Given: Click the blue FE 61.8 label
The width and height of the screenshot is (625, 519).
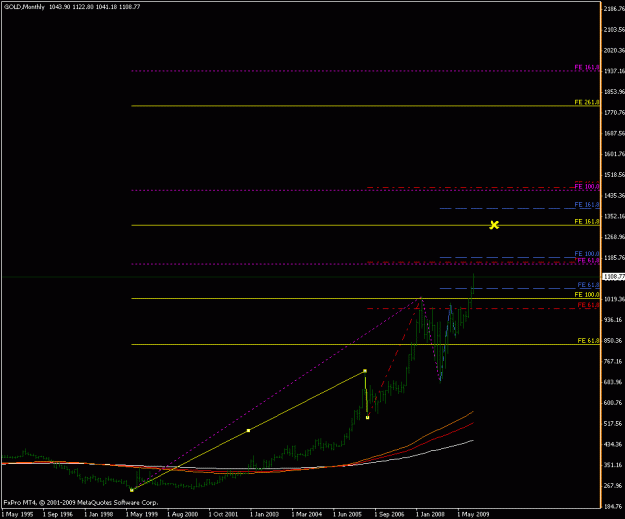Looking at the screenshot, I should click(x=588, y=285).
